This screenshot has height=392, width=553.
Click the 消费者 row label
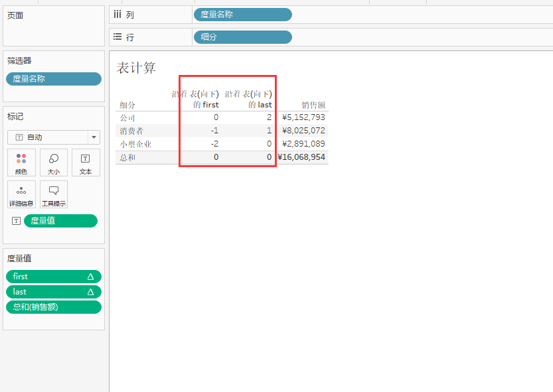click(x=131, y=131)
